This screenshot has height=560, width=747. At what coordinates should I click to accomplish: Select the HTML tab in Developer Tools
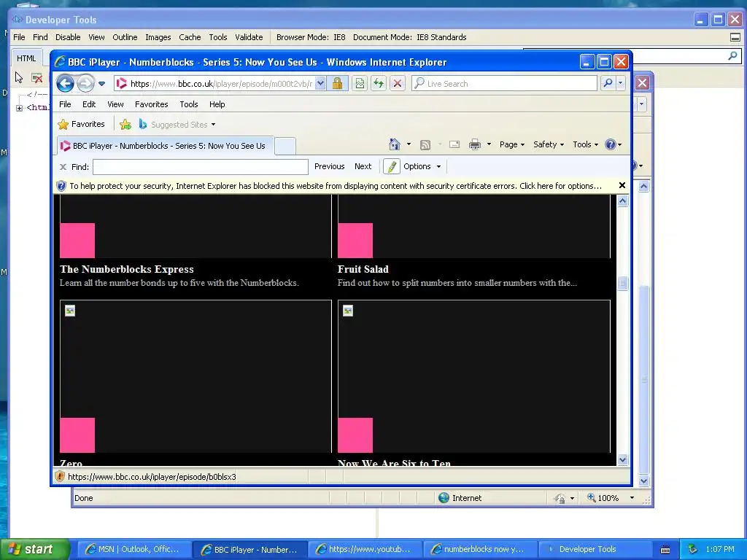click(26, 58)
